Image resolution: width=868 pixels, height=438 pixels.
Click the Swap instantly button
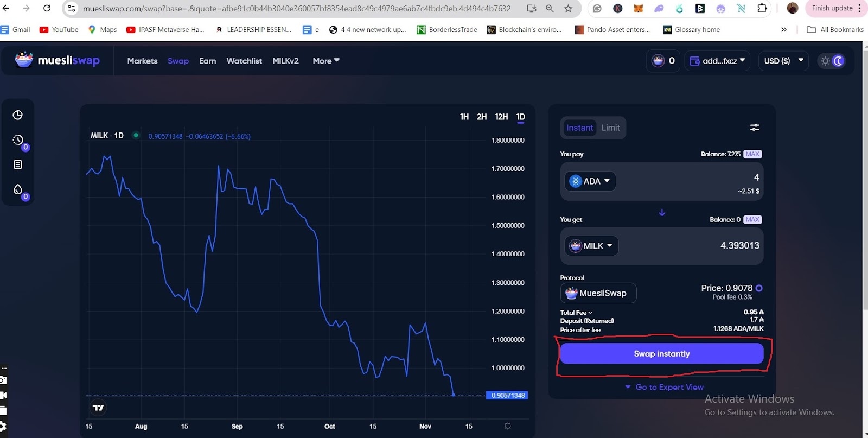tap(662, 353)
